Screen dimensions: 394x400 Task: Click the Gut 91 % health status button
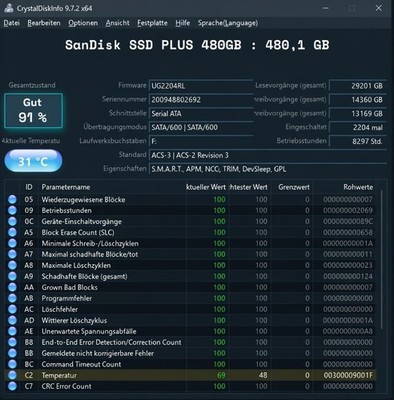click(x=33, y=111)
